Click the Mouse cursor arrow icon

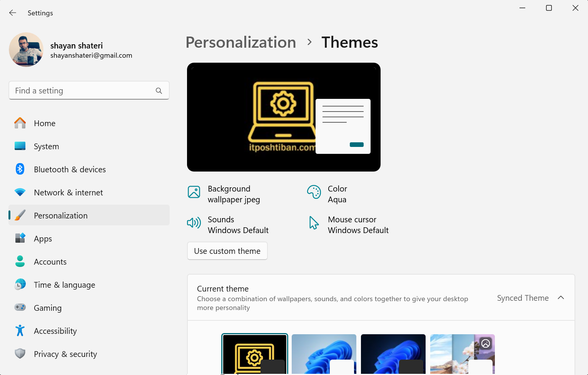tap(314, 223)
